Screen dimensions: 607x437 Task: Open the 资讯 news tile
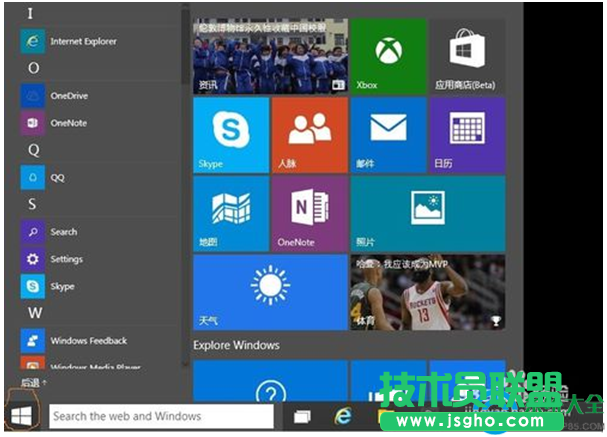click(x=270, y=56)
